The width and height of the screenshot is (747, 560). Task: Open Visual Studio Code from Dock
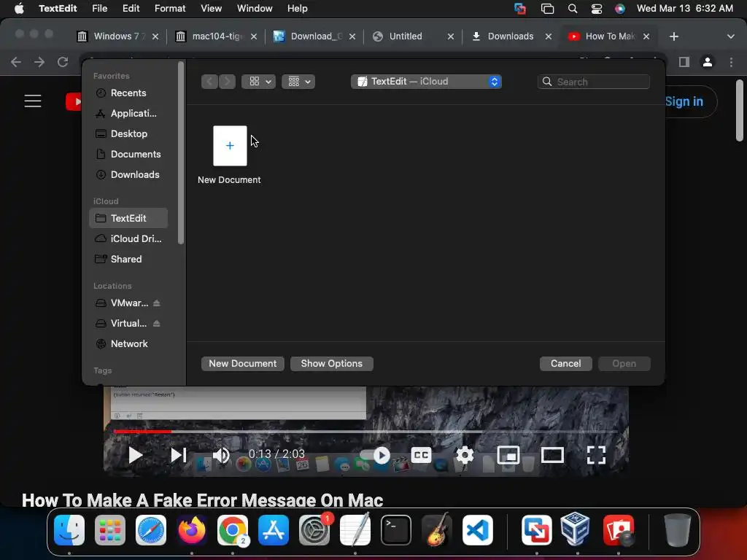point(477,530)
